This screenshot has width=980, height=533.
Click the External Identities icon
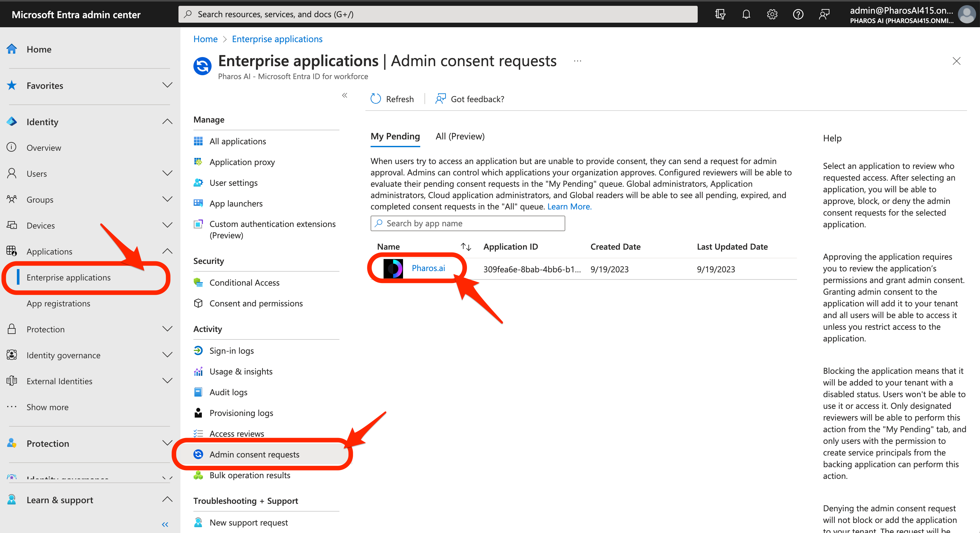tap(12, 381)
